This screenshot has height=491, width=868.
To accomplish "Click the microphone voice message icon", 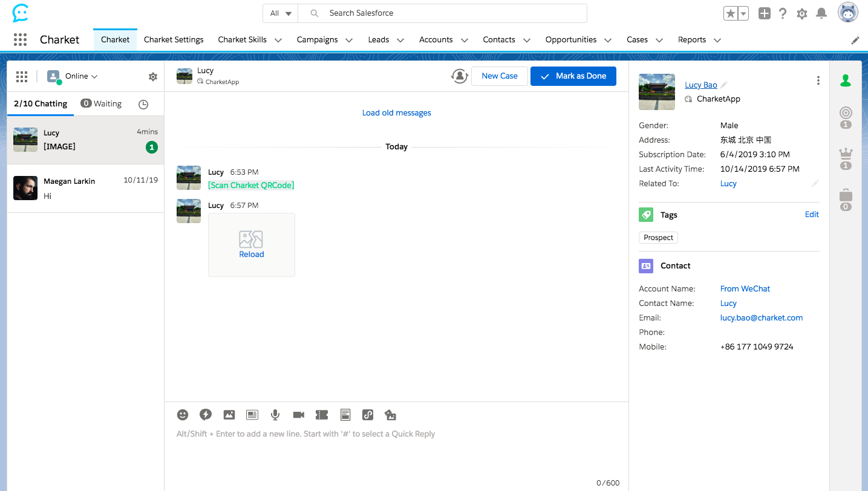I will [275, 415].
